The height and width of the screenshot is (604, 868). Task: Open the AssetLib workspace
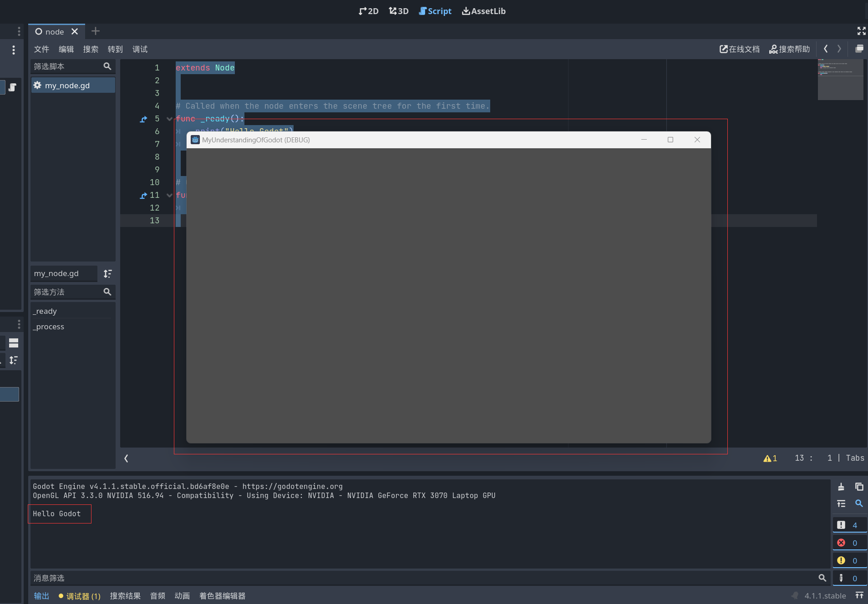(484, 11)
